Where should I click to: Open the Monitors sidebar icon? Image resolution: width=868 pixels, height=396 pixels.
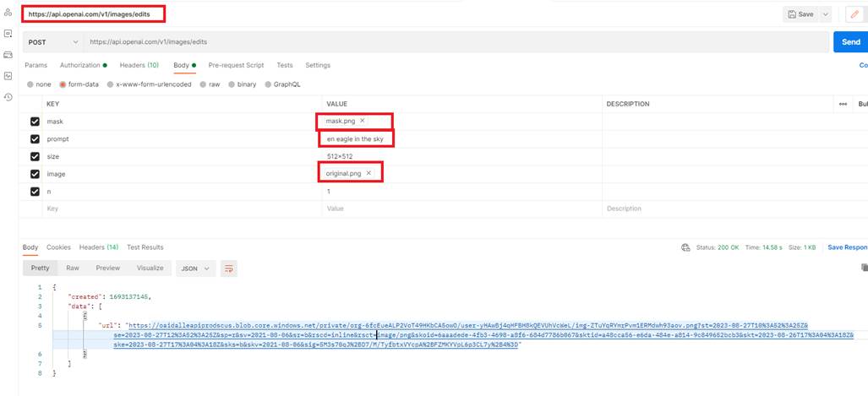[x=8, y=76]
